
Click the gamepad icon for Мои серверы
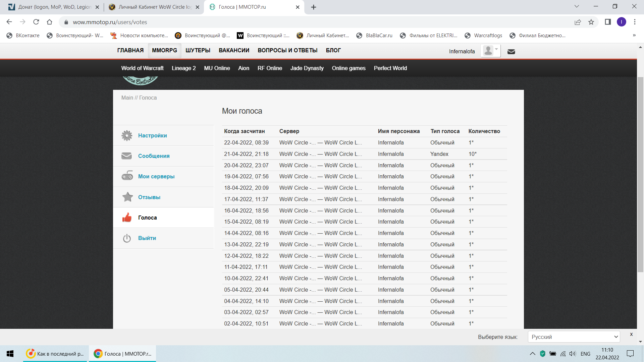(127, 176)
